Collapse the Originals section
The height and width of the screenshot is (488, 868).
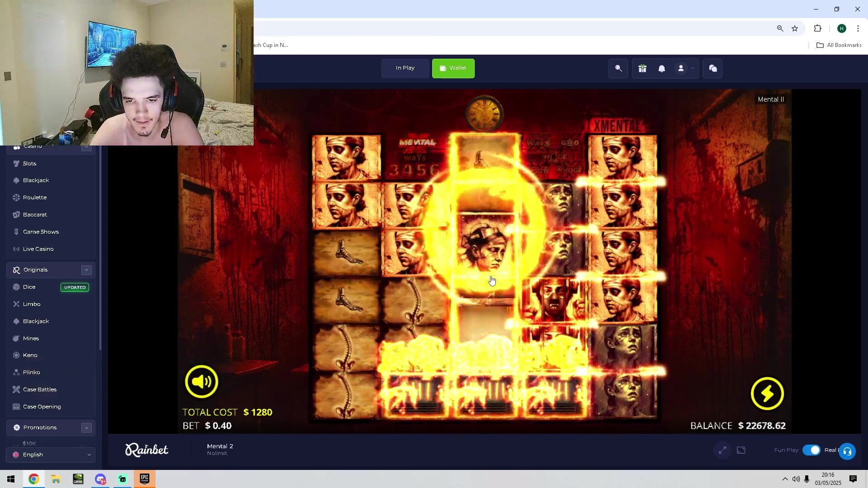coord(86,270)
